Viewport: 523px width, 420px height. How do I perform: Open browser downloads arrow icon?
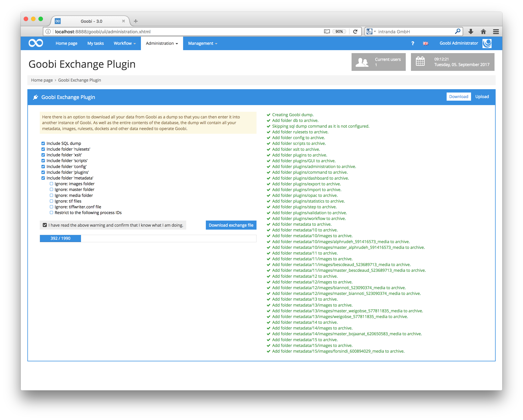coord(471,31)
